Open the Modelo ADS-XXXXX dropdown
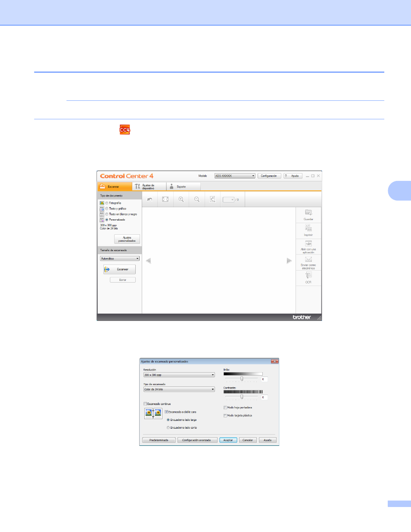The height and width of the screenshot is (532, 411). point(235,176)
